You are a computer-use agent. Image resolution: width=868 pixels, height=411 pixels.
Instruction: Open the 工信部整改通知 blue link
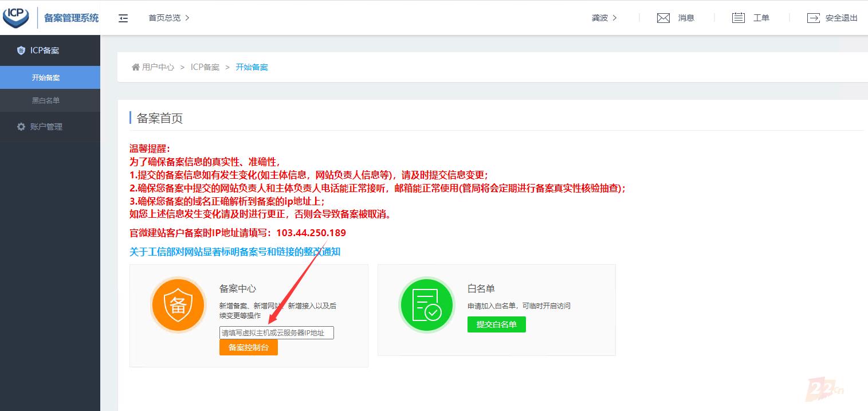[x=235, y=252]
